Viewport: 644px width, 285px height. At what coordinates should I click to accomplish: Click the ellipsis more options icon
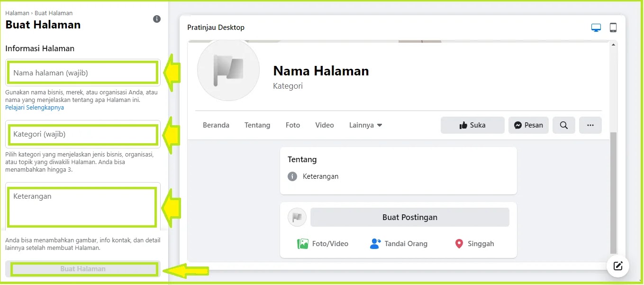590,125
